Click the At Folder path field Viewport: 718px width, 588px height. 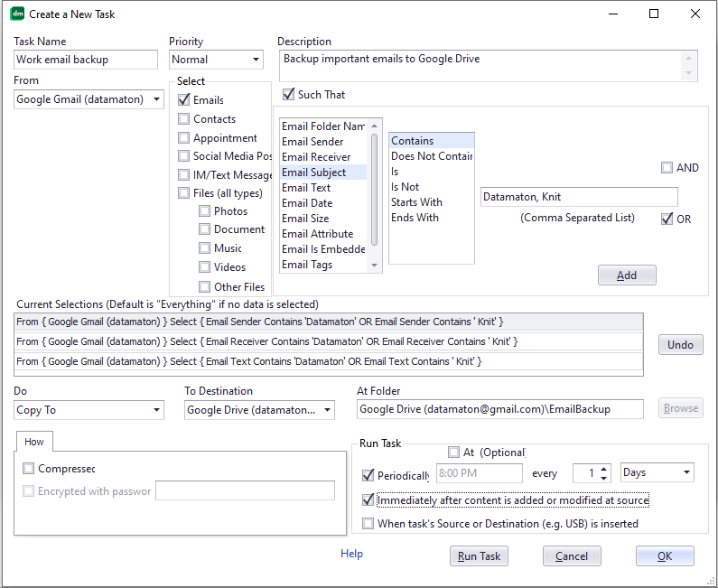[500, 409]
